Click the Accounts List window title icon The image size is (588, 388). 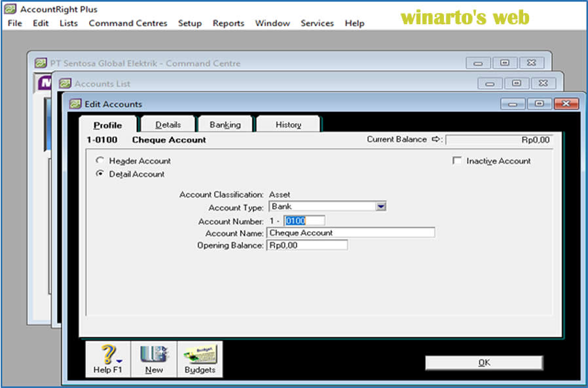click(x=65, y=83)
